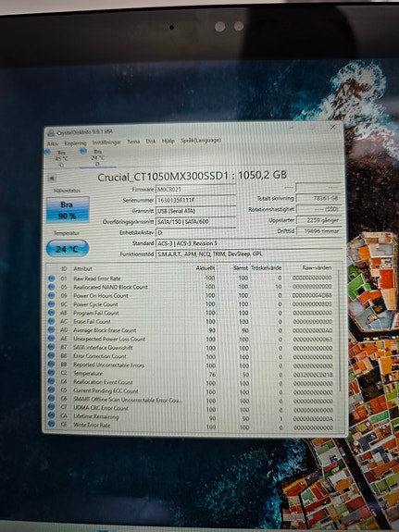Click the status dot for Reported Uncorrectable Errors
The width and height of the screenshot is (399, 532).
click(51, 364)
